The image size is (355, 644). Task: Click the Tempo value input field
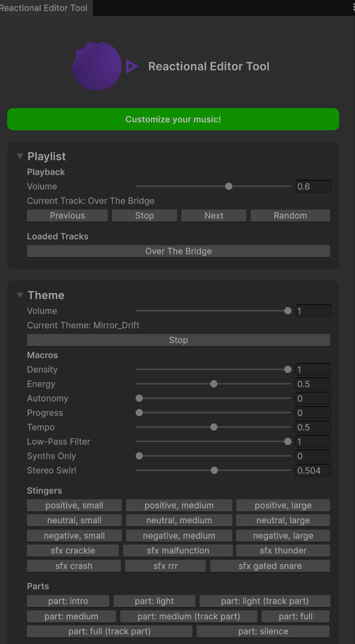tap(313, 427)
